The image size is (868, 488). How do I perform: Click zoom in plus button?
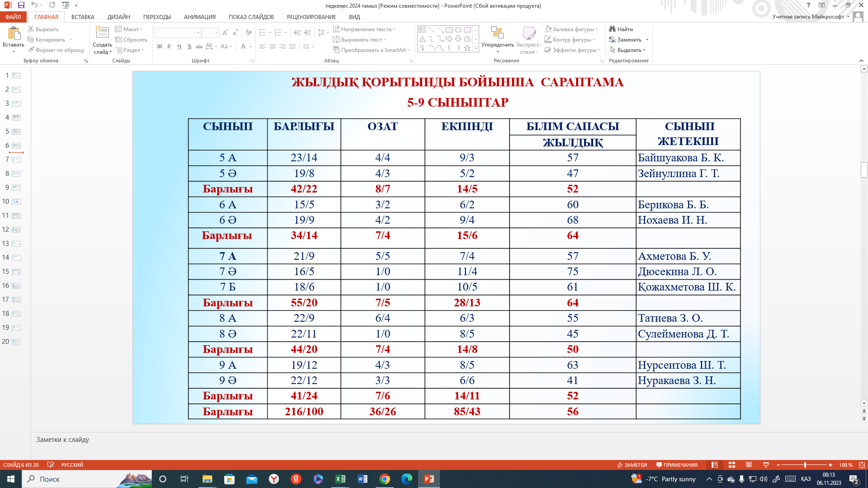click(x=830, y=465)
